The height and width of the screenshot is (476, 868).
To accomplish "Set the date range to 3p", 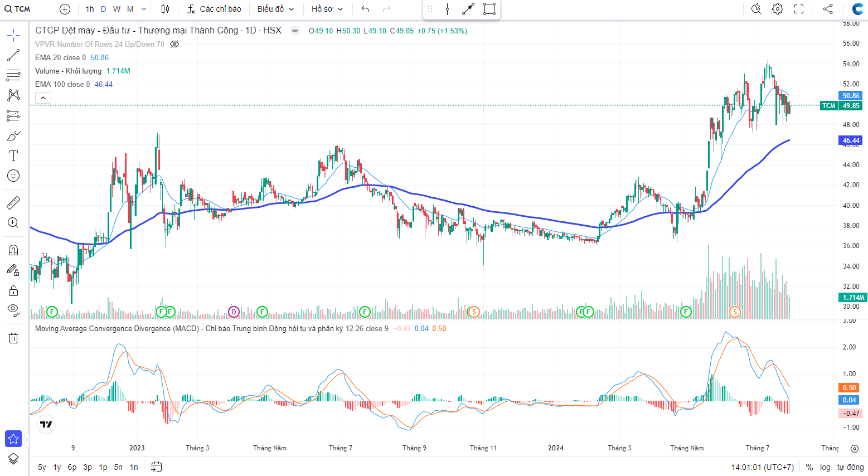I will tap(88, 467).
